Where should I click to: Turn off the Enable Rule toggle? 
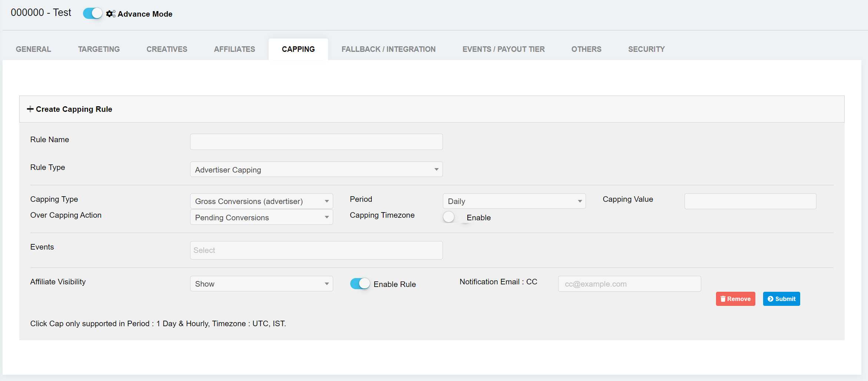[x=360, y=284]
